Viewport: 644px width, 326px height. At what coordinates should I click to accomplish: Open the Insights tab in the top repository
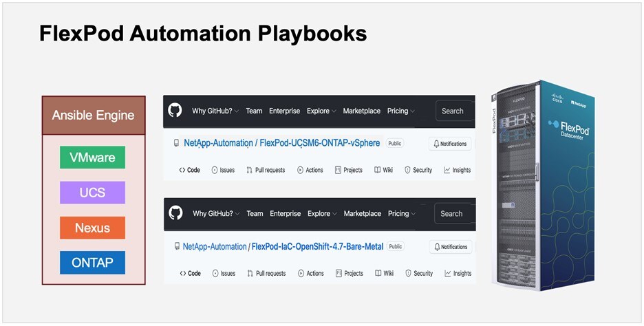pyautogui.click(x=457, y=170)
